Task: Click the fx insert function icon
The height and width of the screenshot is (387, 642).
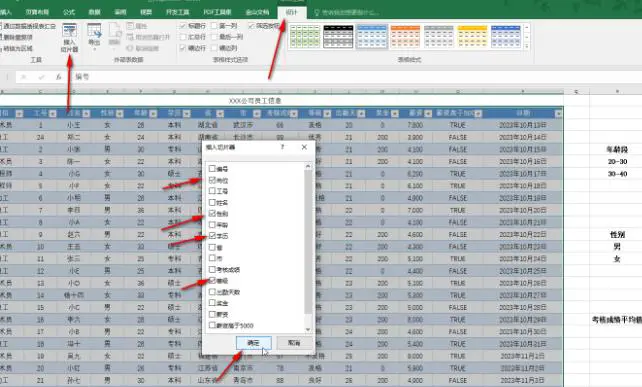Action: 59,77
